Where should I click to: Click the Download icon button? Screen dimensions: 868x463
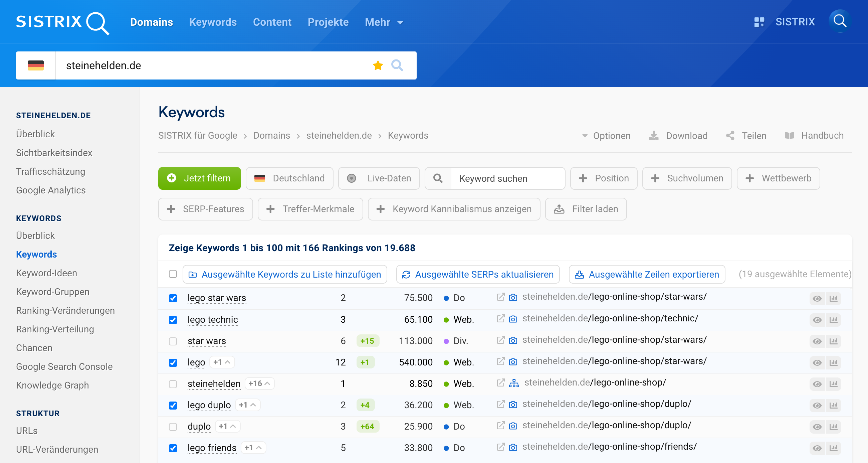click(678, 136)
